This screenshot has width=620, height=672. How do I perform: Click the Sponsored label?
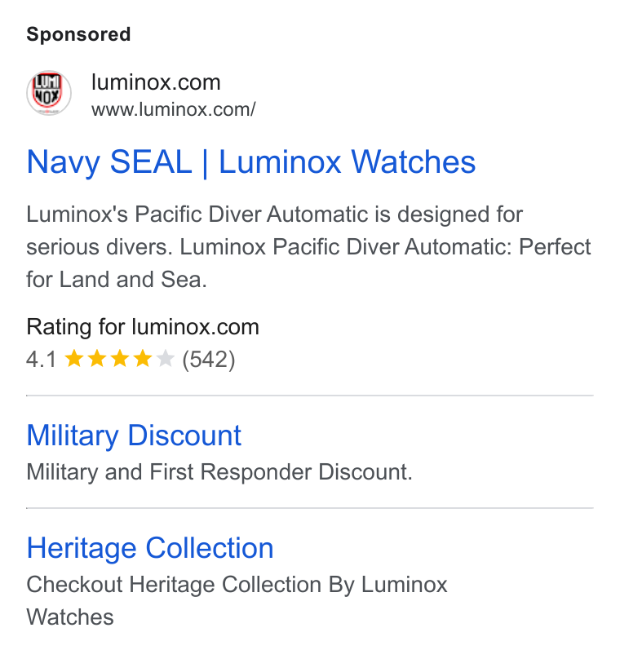(78, 34)
